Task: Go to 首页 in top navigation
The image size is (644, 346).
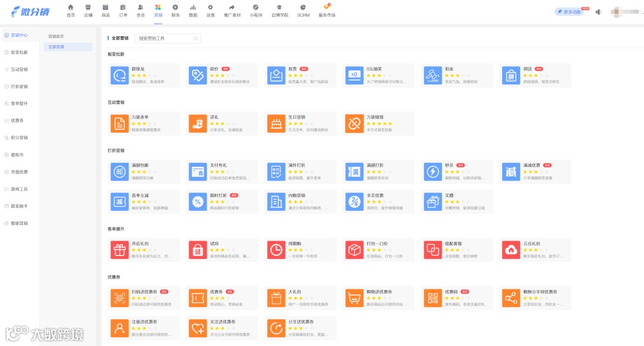Action: point(70,11)
